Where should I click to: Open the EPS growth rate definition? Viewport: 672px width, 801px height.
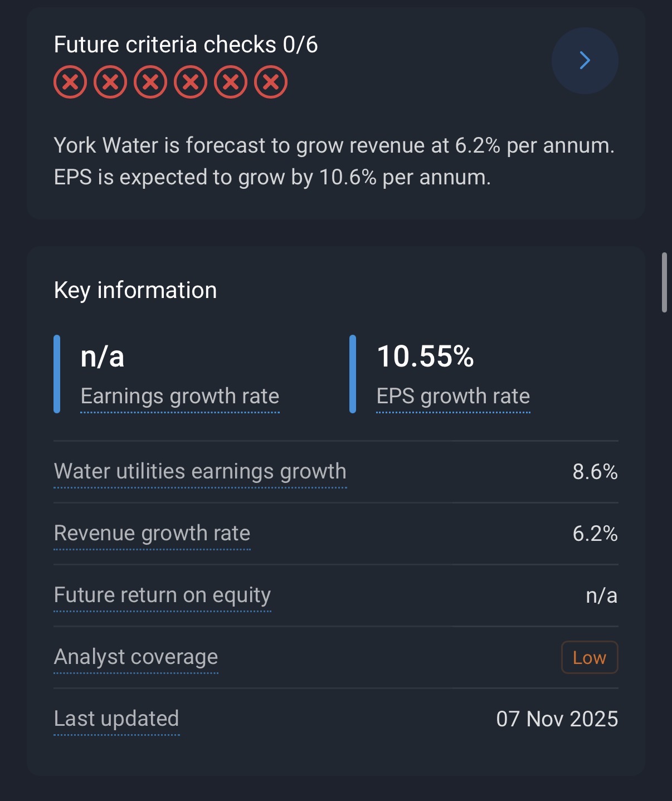(x=453, y=396)
